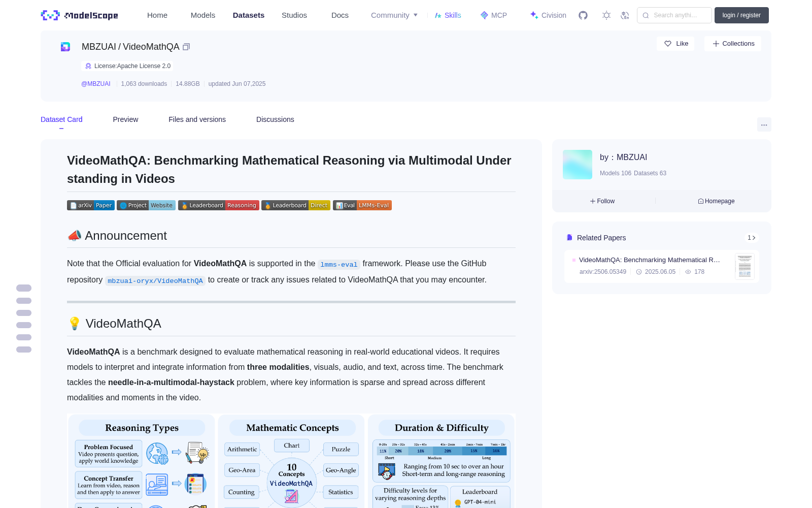This screenshot has height=508, width=812.
Task: Open the Models section
Action: (x=203, y=15)
